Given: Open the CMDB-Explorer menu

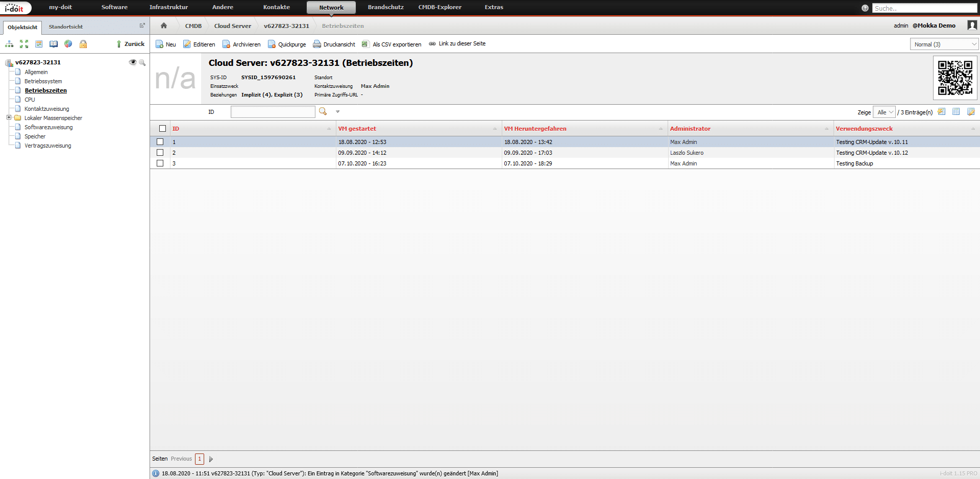Looking at the screenshot, I should pyautogui.click(x=439, y=7).
